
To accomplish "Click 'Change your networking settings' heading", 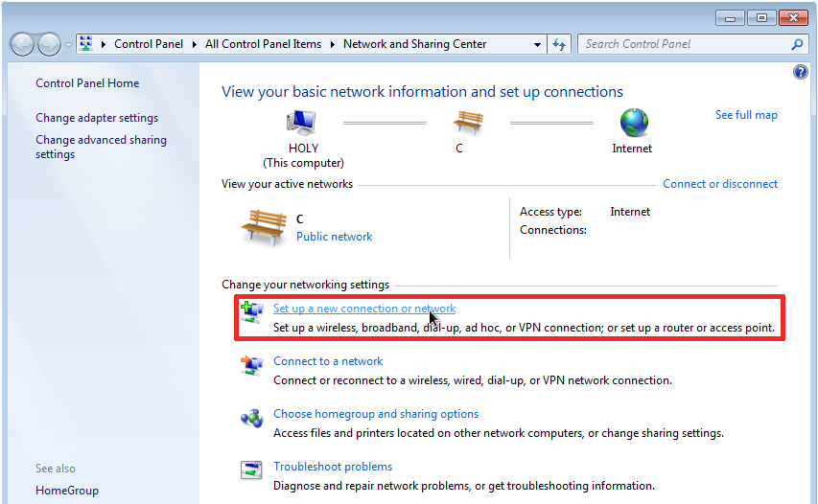I will [305, 285].
